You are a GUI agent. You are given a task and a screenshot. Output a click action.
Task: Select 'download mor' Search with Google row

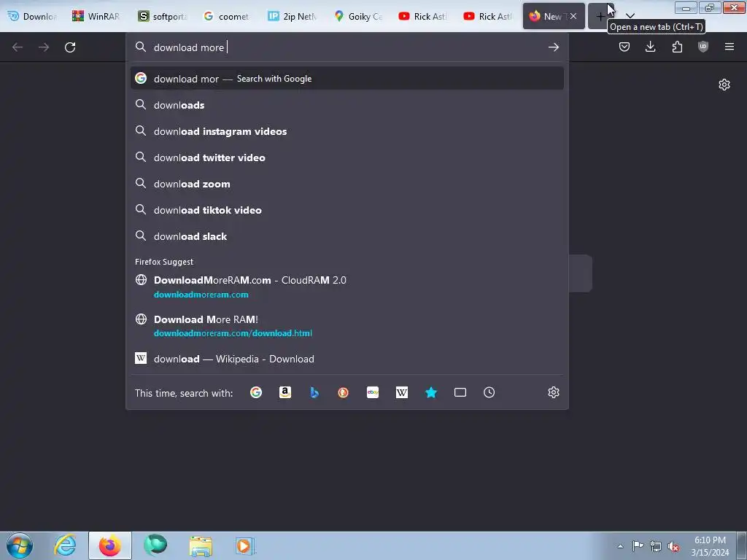pyautogui.click(x=347, y=79)
